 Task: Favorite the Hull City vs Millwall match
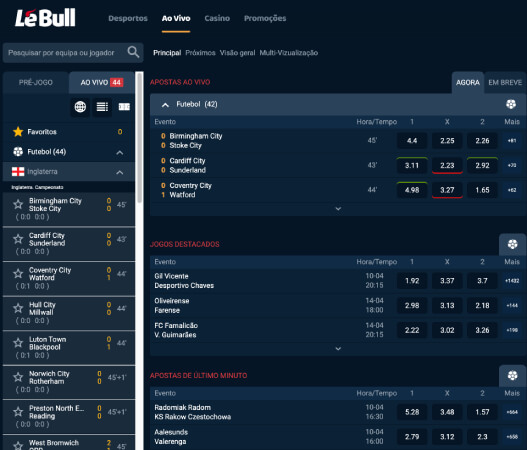click(x=18, y=308)
